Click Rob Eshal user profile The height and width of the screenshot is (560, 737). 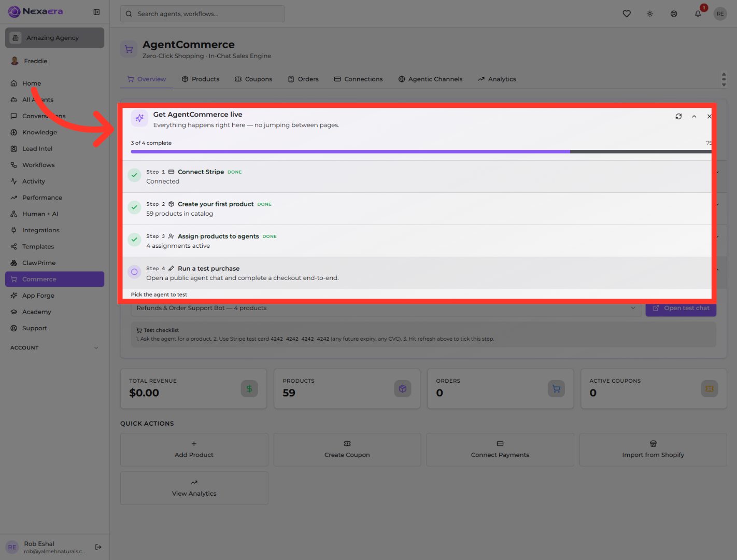pos(47,547)
